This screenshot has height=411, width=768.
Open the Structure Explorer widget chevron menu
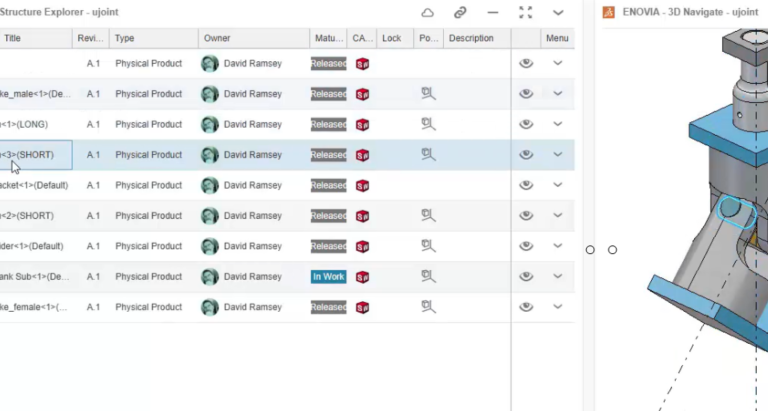[558, 13]
